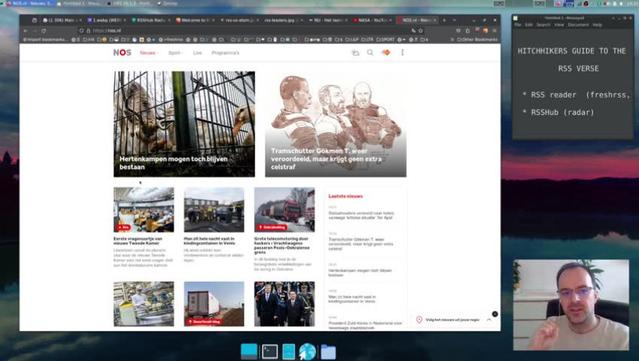Switch to the rss-leaders.jpg browser tab
Image resolution: width=639 pixels, height=361 pixels.
click(x=284, y=20)
